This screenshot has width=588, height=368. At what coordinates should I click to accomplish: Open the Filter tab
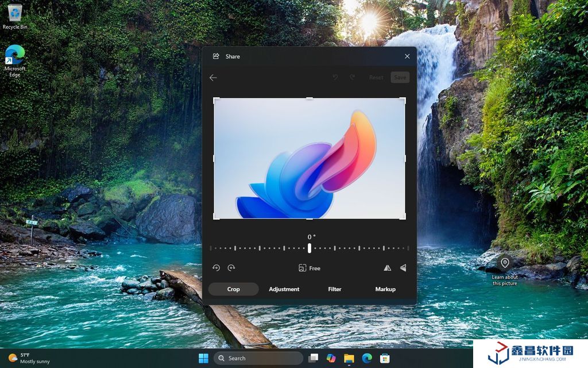tap(335, 289)
